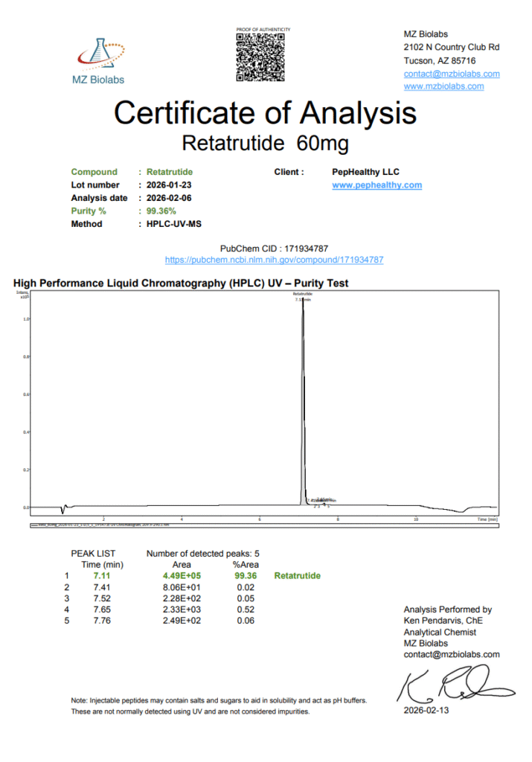Click the Retatrutide peak label atop the chromatogram
This screenshot has height=762, width=532.
(302, 295)
